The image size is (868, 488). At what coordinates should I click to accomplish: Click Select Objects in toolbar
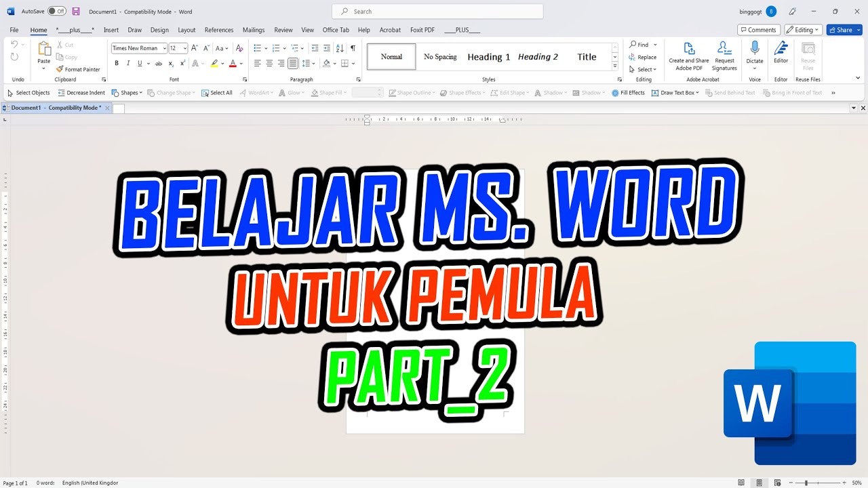pyautogui.click(x=28, y=93)
